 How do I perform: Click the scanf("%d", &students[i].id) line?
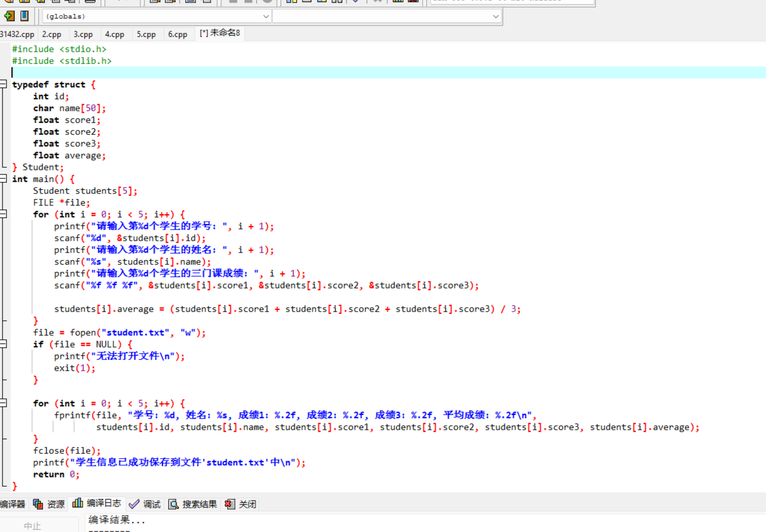[x=130, y=238]
